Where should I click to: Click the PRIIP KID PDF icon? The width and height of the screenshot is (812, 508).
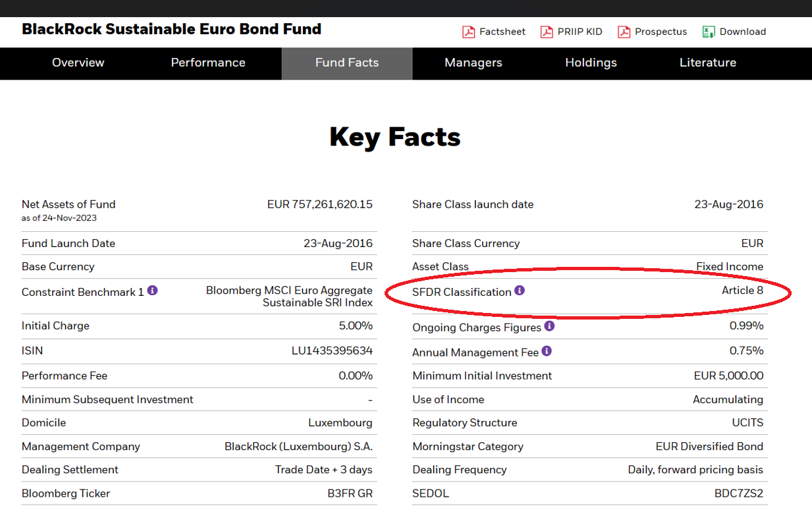(x=547, y=32)
